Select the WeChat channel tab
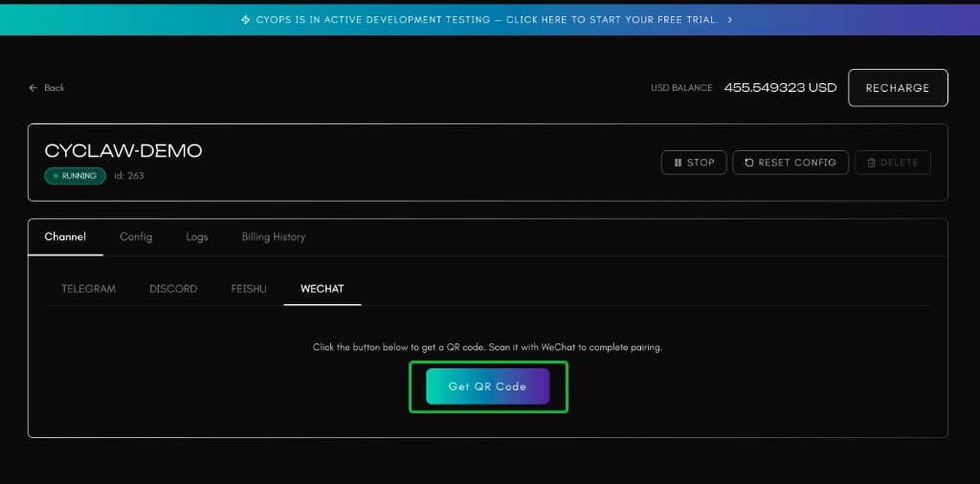The width and height of the screenshot is (980, 484). point(322,289)
